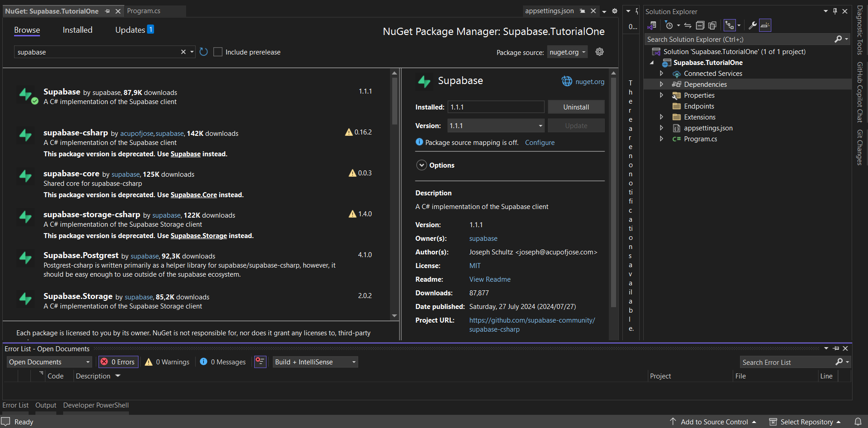Image resolution: width=868 pixels, height=428 pixels.
Task: Click the Uninstall button
Action: click(x=576, y=107)
